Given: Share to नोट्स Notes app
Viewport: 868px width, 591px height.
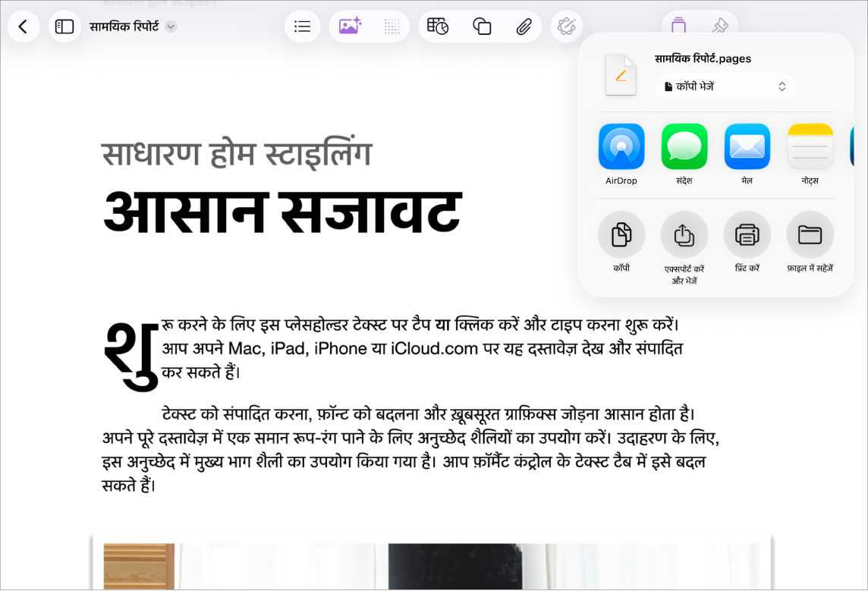Looking at the screenshot, I should tap(810, 154).
